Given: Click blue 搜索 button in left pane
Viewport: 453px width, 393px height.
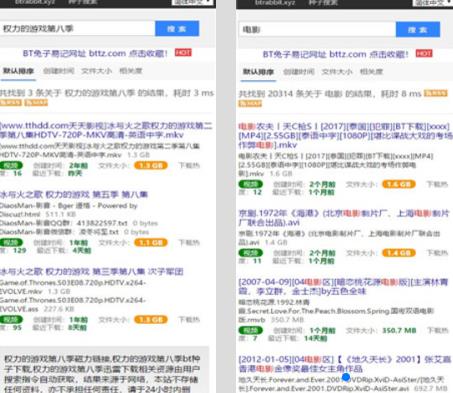Looking at the screenshot, I should coord(177,29).
